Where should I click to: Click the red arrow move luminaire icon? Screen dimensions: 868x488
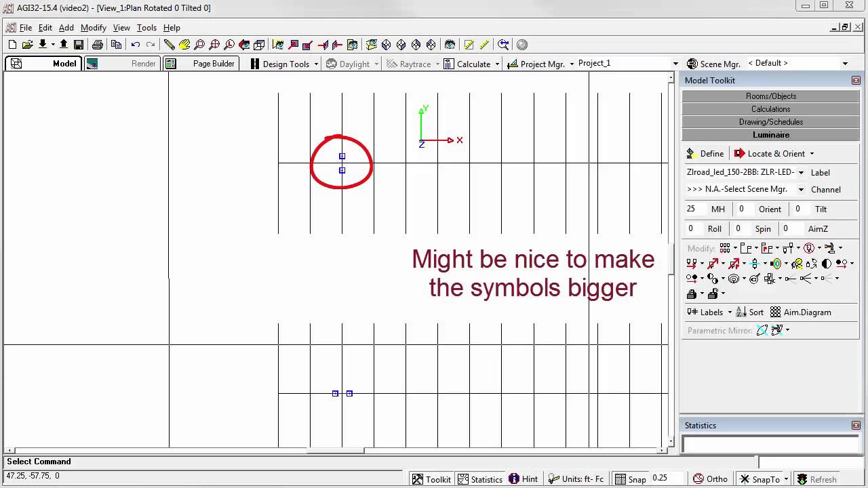coord(692,263)
